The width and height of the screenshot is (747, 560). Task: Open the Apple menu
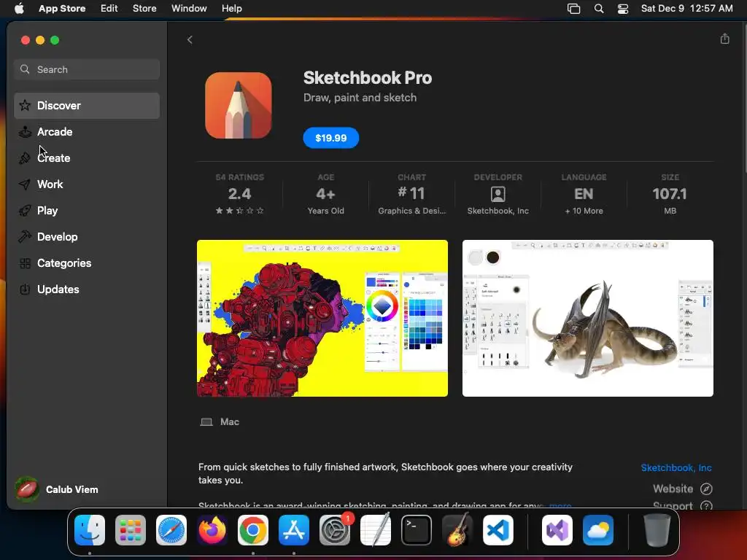[x=19, y=9]
